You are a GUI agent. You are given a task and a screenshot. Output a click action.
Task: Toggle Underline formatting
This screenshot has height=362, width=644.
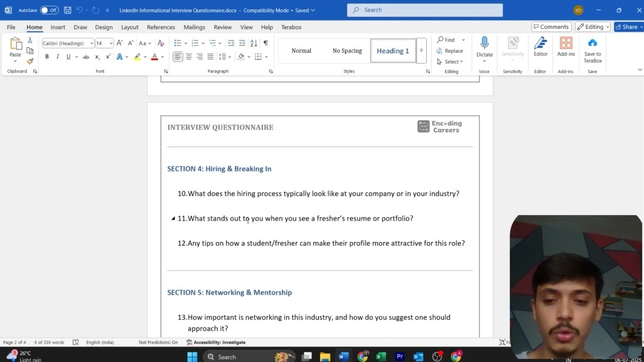click(68, 57)
